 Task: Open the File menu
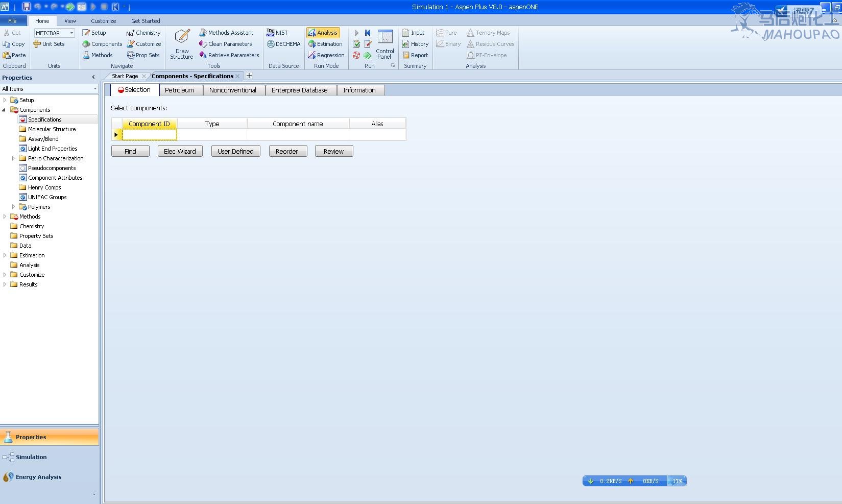(x=13, y=21)
